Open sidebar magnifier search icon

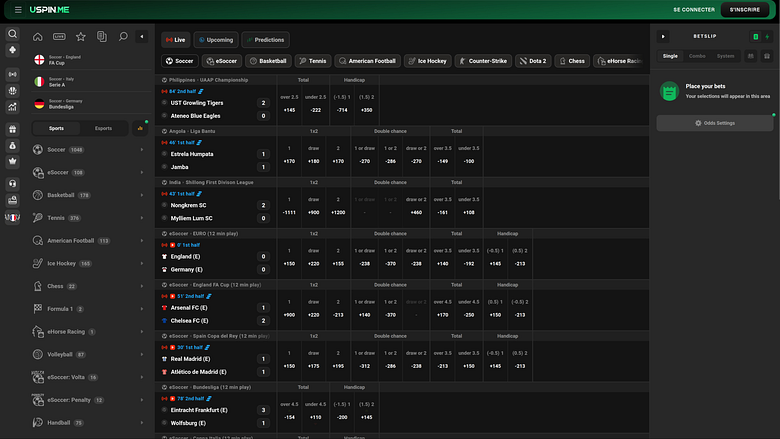(123, 36)
